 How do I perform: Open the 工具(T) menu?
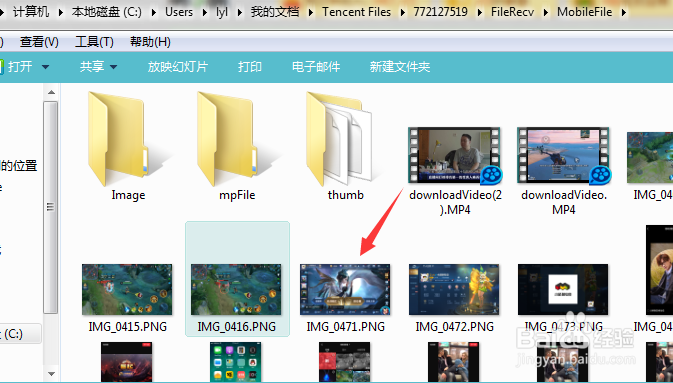[x=94, y=42]
